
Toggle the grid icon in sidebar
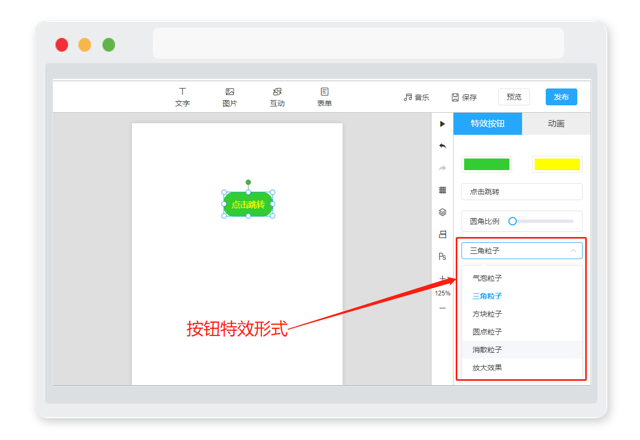click(442, 190)
